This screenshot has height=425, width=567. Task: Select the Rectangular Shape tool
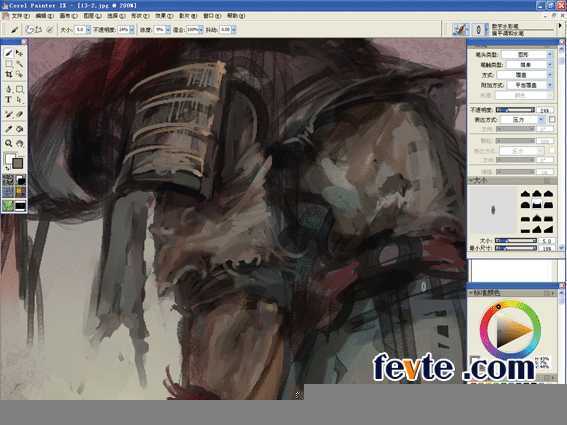20,89
